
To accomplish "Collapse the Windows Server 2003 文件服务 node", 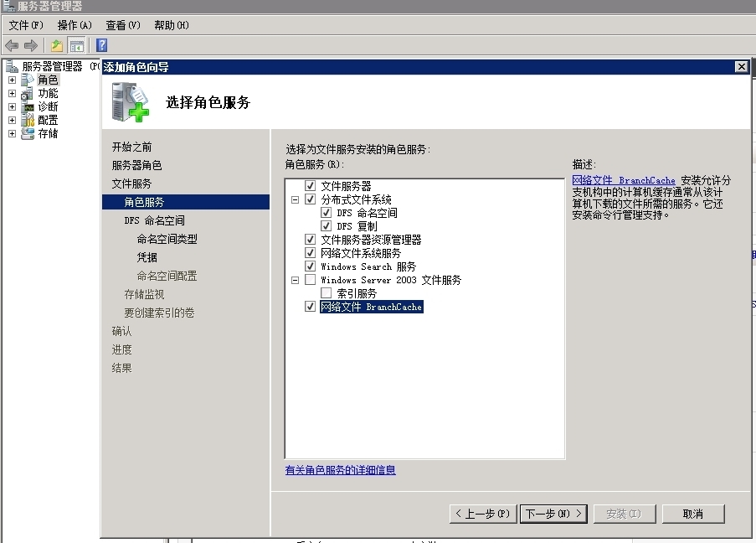I will click(295, 281).
